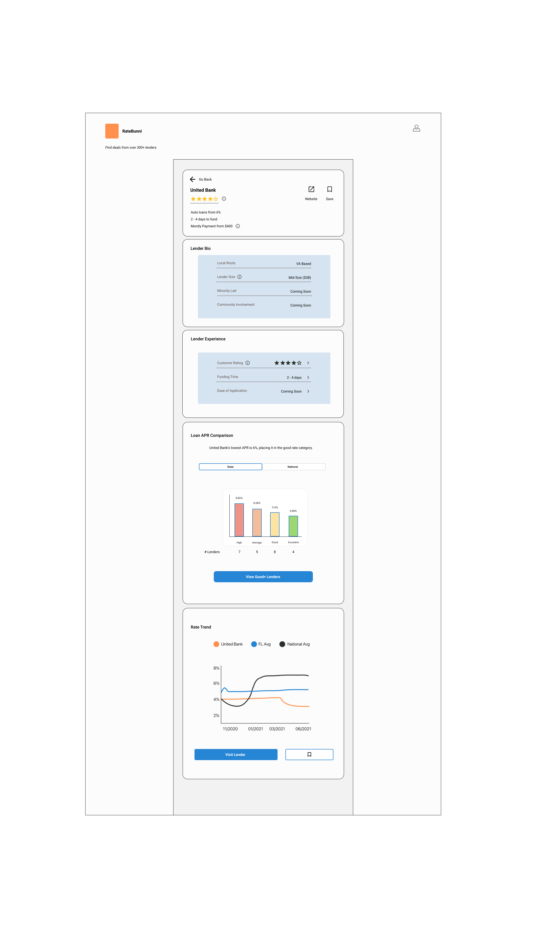Open the Customer Rating info icon
Viewport: 560px width, 935px height.
248,363
